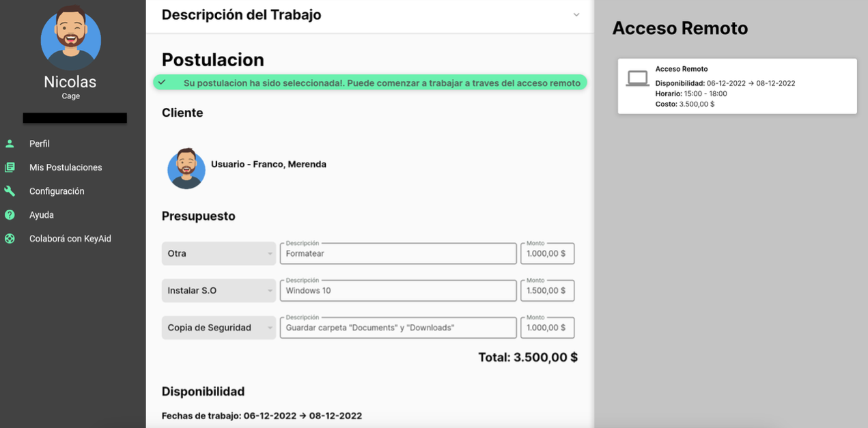
Task: Select the backup description Documents y Downloads field
Action: (398, 327)
